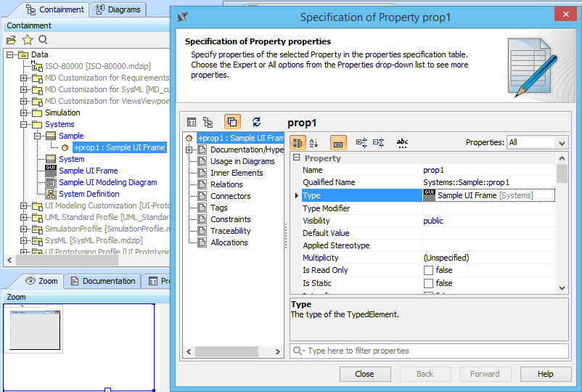Select Usage in Diagrams in specification tree

click(x=242, y=161)
